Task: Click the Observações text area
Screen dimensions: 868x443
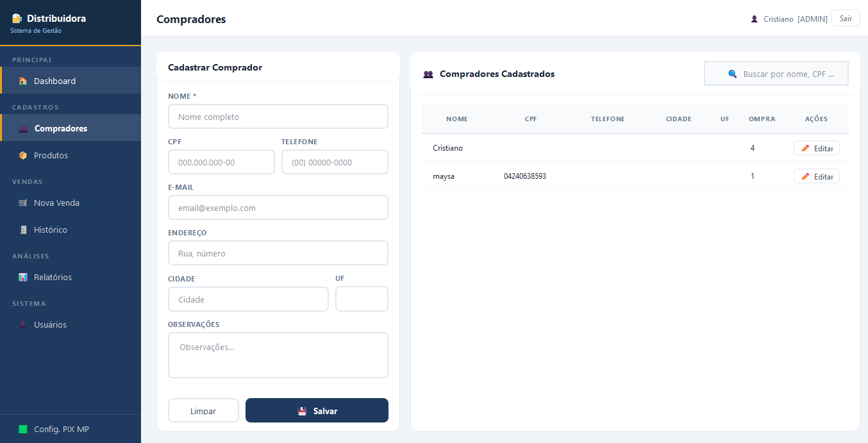Action: pyautogui.click(x=278, y=355)
